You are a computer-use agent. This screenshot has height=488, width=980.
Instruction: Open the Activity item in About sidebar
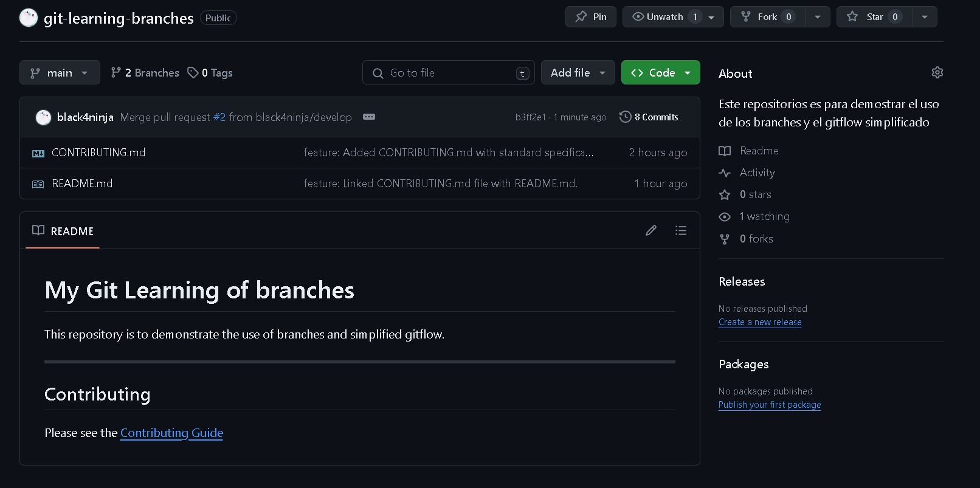point(757,173)
